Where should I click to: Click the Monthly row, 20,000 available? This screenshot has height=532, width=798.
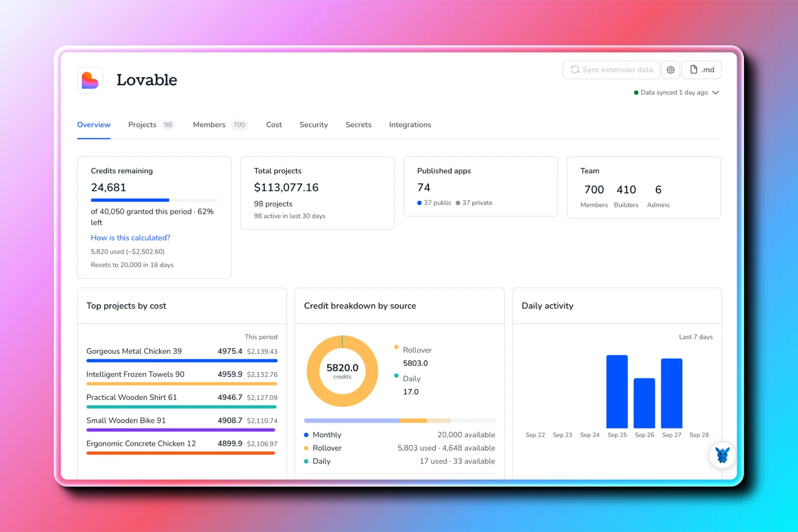coord(399,435)
